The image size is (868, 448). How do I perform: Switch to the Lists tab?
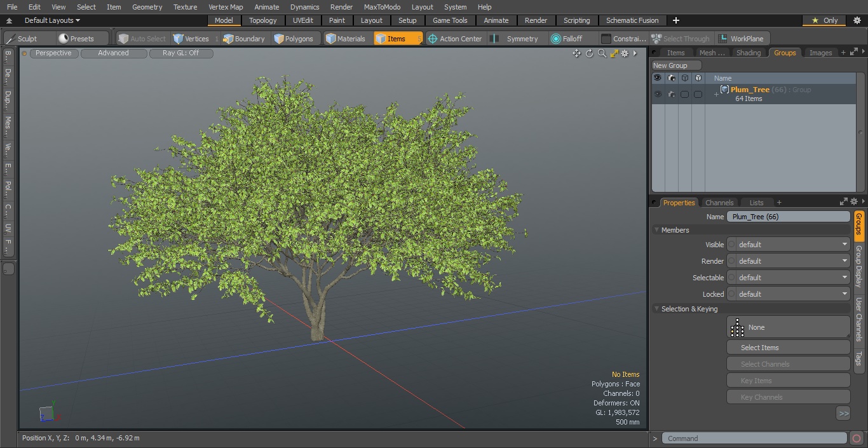pyautogui.click(x=756, y=203)
